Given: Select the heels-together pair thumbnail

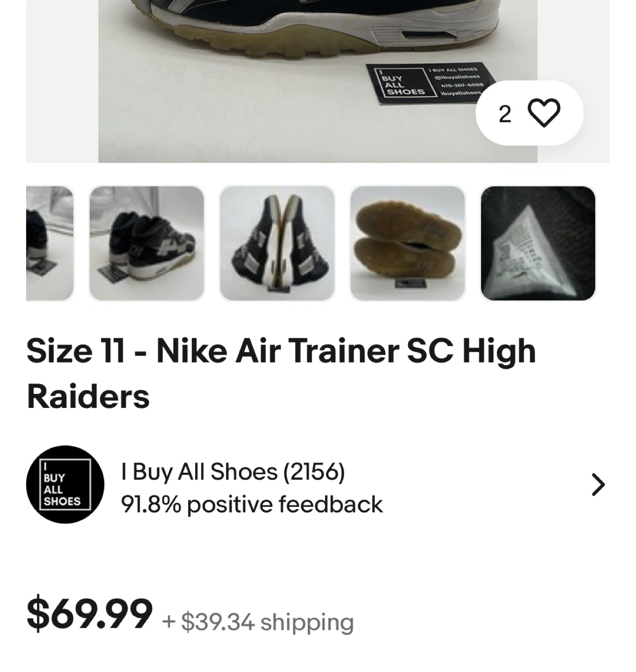Looking at the screenshot, I should click(x=277, y=244).
